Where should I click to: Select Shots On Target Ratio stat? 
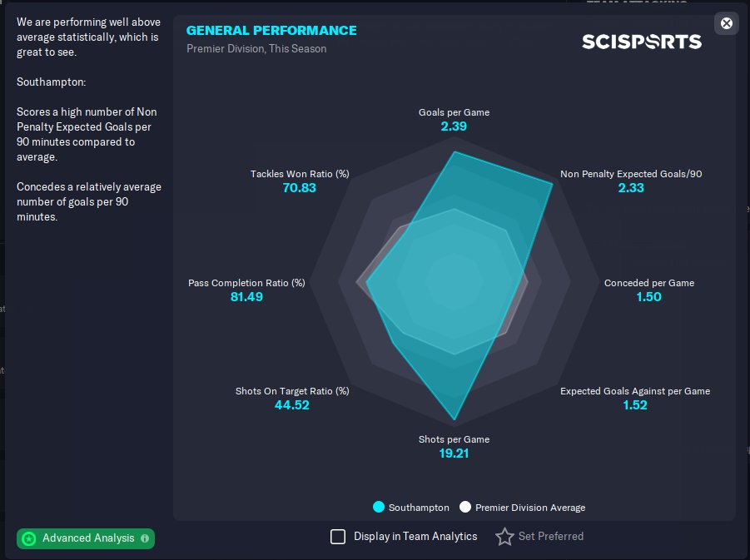292,398
